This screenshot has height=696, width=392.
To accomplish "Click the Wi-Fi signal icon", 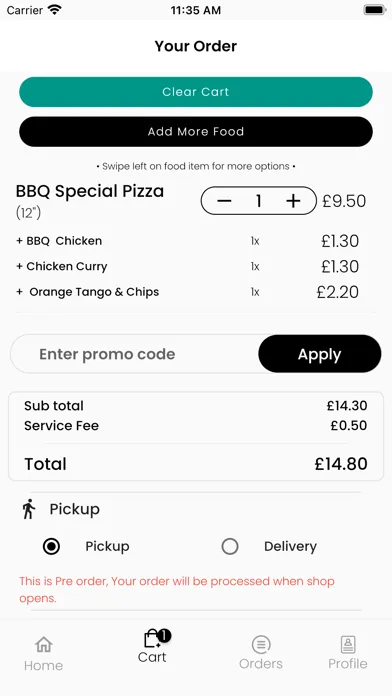I will pyautogui.click(x=55, y=10).
